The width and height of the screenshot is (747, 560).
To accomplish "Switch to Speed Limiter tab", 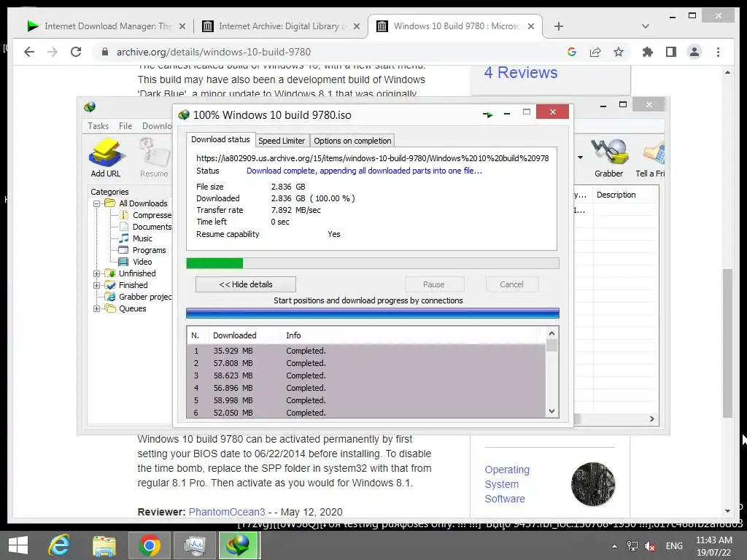I will 282,141.
